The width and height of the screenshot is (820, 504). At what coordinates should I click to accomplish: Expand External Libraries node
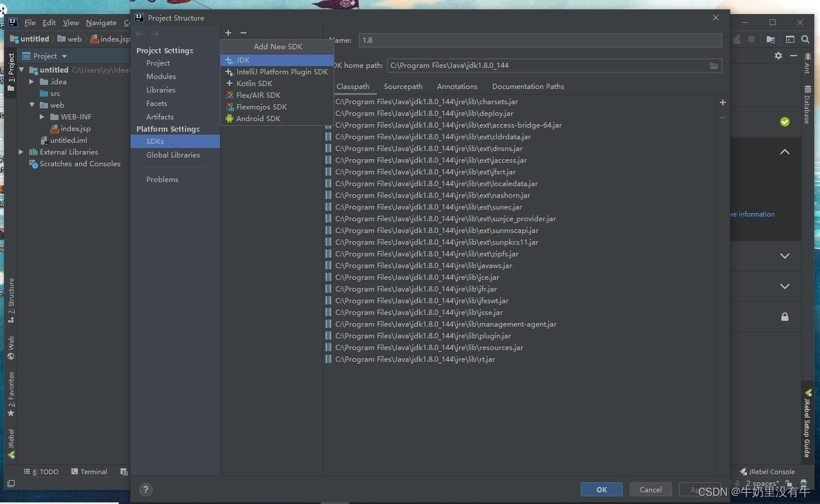click(21, 152)
